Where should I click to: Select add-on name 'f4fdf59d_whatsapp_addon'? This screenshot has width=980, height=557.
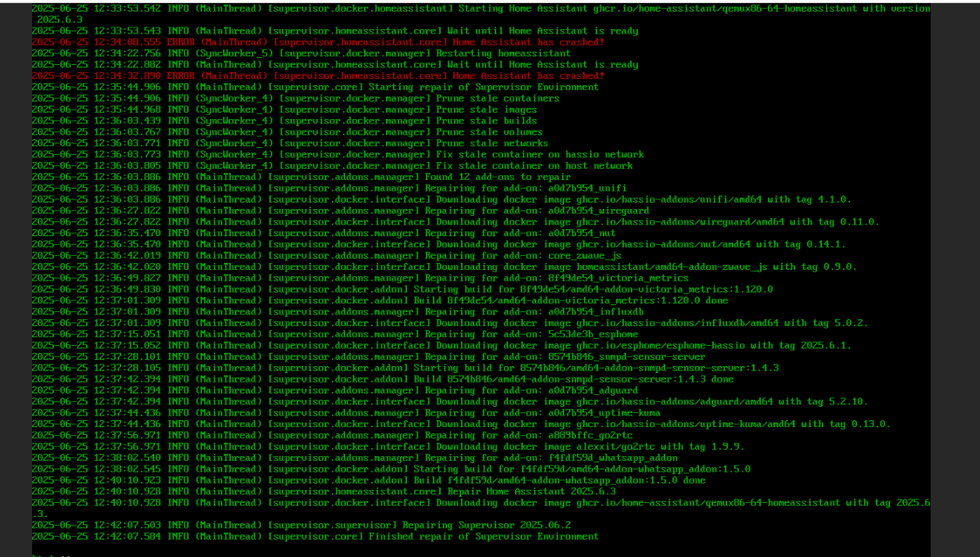click(613, 458)
